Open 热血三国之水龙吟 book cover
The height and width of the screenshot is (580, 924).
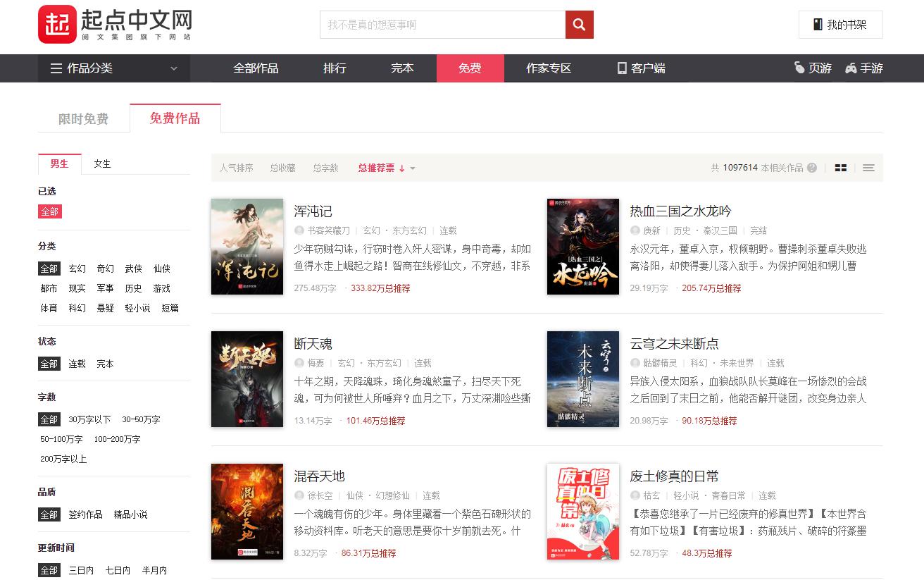(583, 247)
